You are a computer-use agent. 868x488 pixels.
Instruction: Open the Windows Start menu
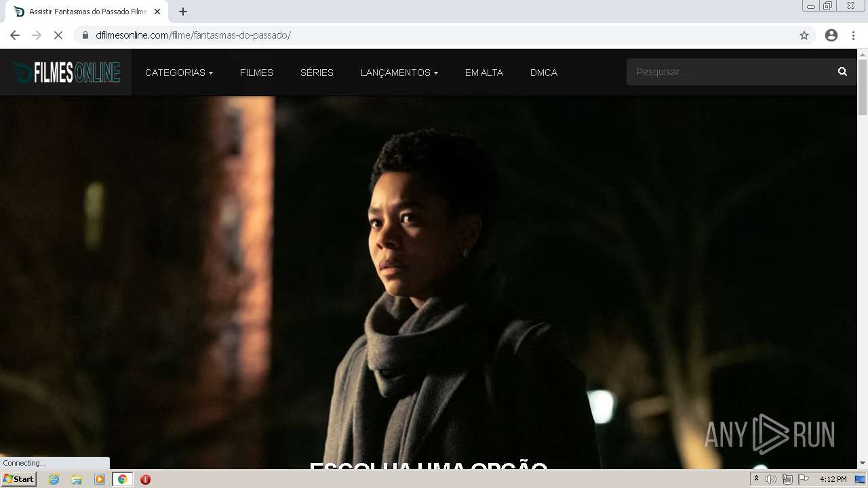(x=19, y=479)
